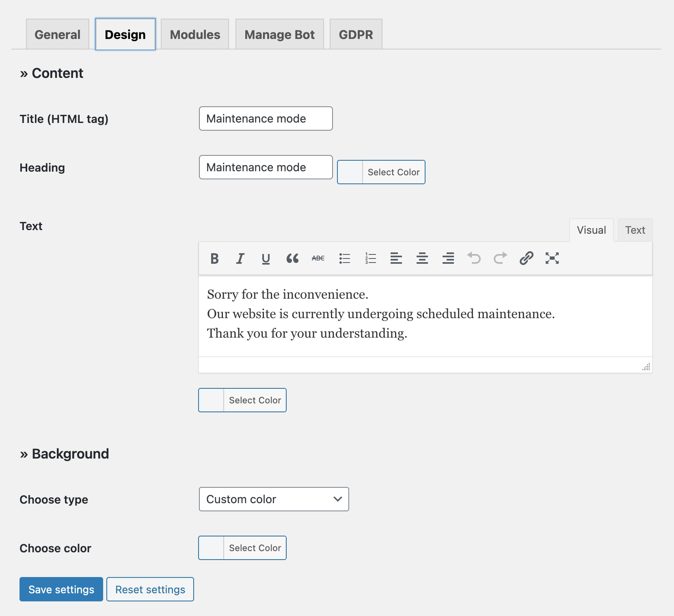The image size is (674, 616).
Task: Toggle bold formatting in the text editor
Action: tap(214, 258)
